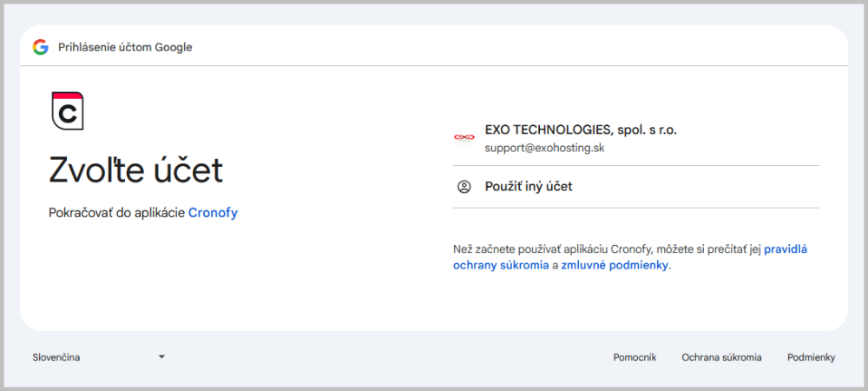Screen dimensions: 868x391
Task: Open Ochrana súkromia in footer
Action: (721, 357)
